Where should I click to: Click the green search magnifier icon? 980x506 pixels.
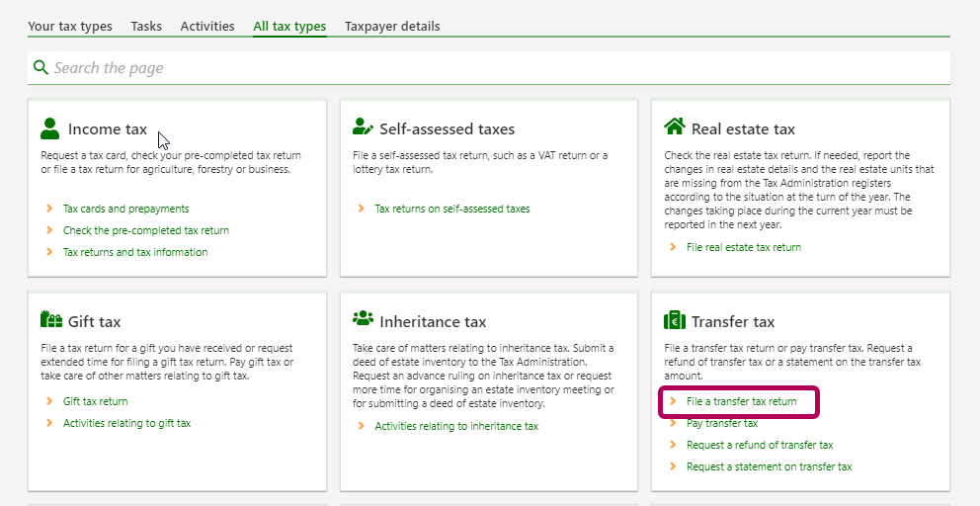pos(41,67)
